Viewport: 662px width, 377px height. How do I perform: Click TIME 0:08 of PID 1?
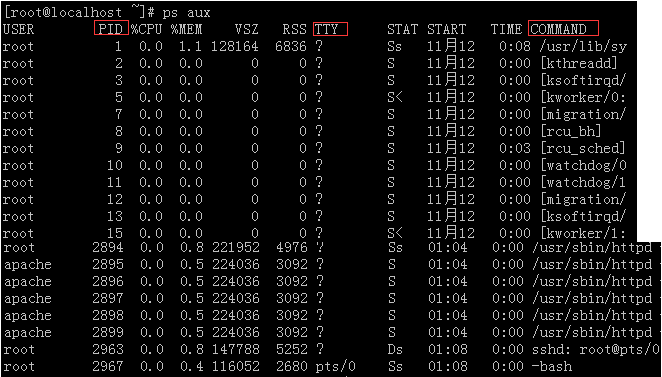coord(515,46)
